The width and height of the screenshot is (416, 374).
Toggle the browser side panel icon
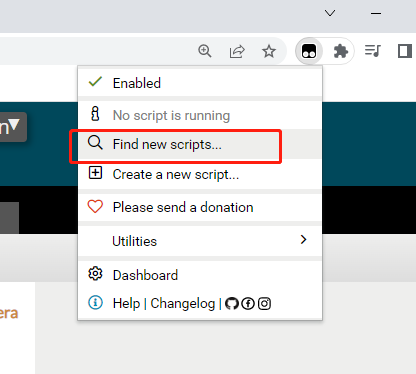coord(405,51)
